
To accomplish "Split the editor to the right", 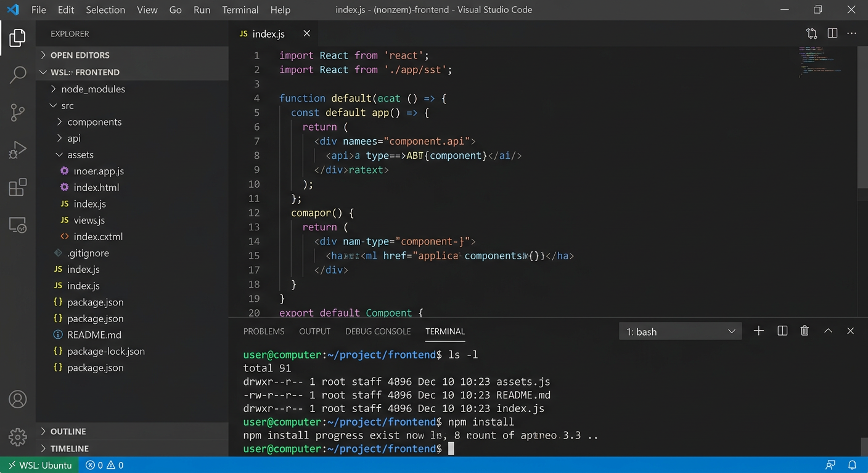I will coord(832,34).
